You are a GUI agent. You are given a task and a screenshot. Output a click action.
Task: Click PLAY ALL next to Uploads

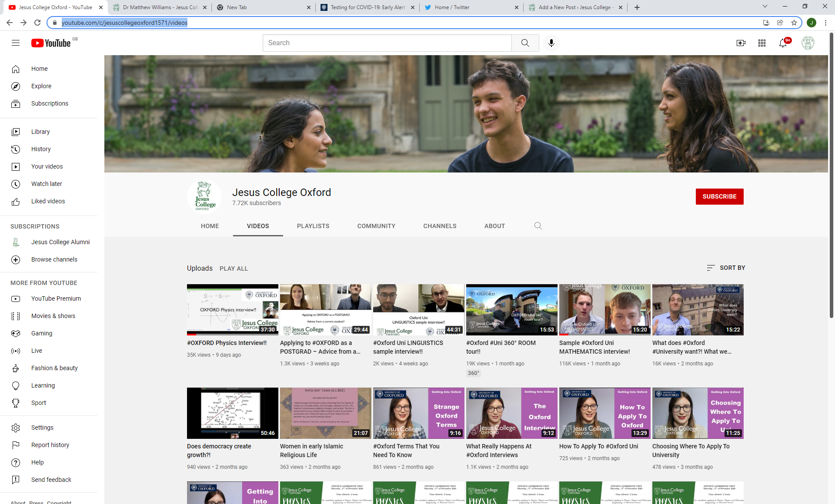coord(234,269)
